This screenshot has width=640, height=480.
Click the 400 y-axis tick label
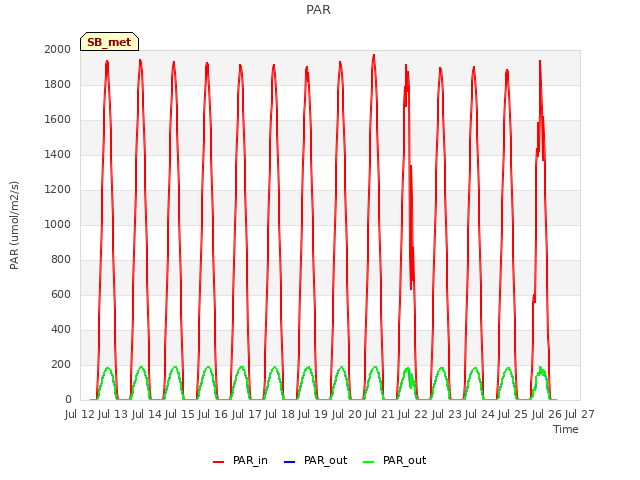point(61,329)
